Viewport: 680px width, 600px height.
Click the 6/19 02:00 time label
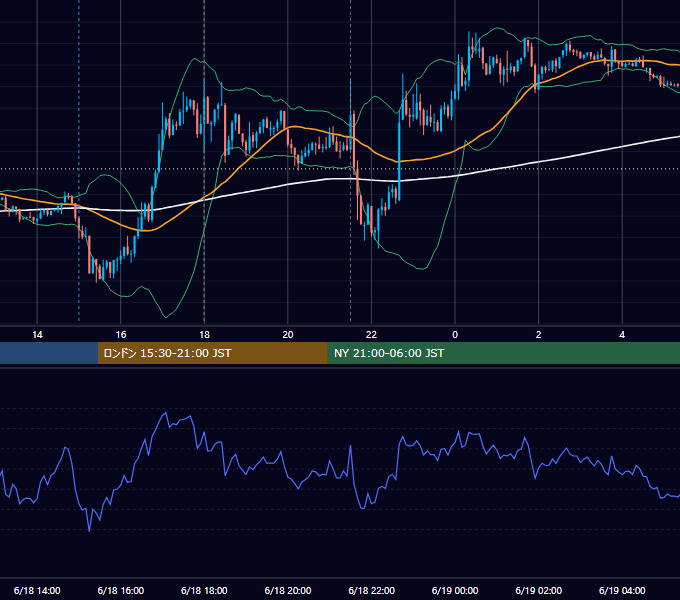[x=539, y=590]
